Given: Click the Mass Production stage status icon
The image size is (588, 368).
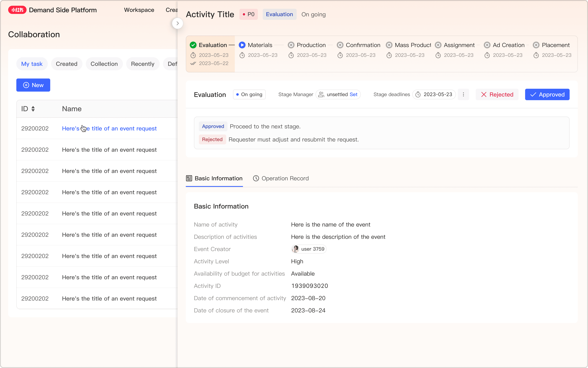Looking at the screenshot, I should (389, 45).
